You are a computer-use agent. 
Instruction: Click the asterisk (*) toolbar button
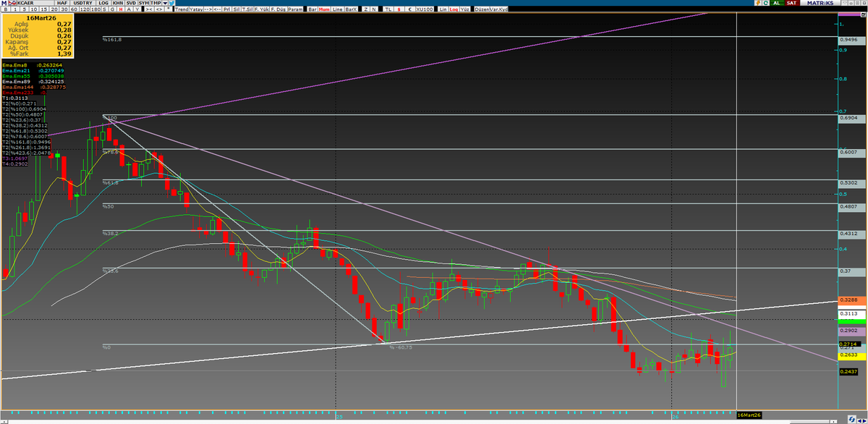pos(169,9)
